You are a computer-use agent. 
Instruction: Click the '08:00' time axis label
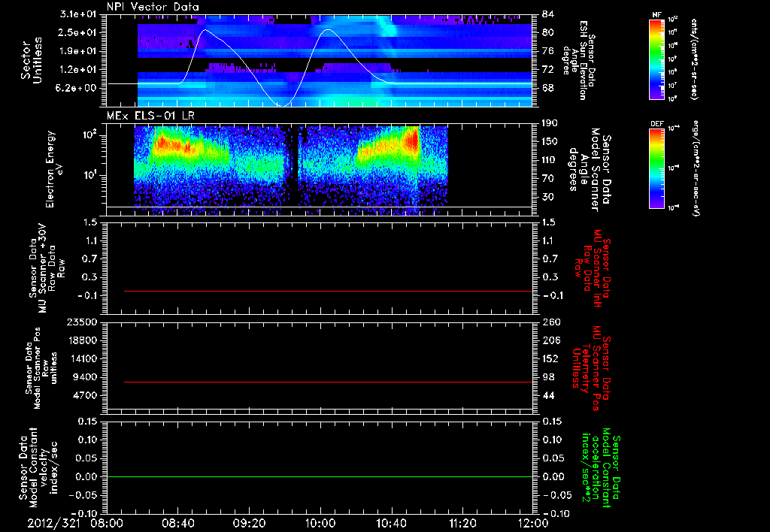107,523
